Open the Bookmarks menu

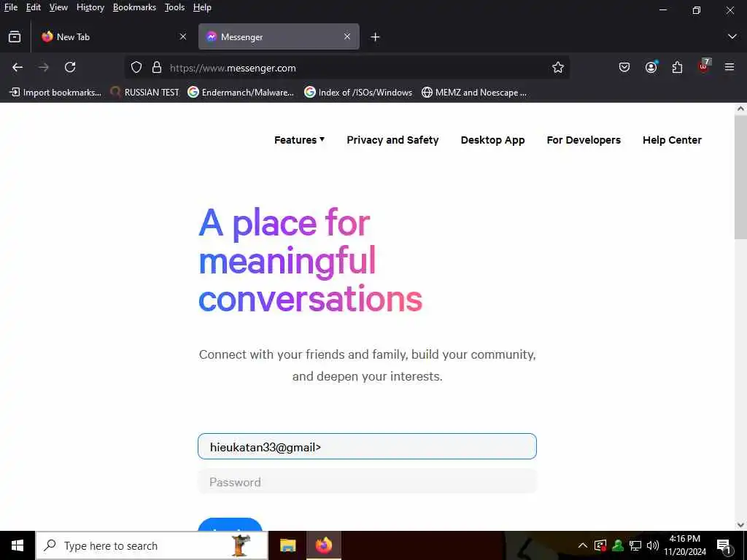[x=134, y=7]
